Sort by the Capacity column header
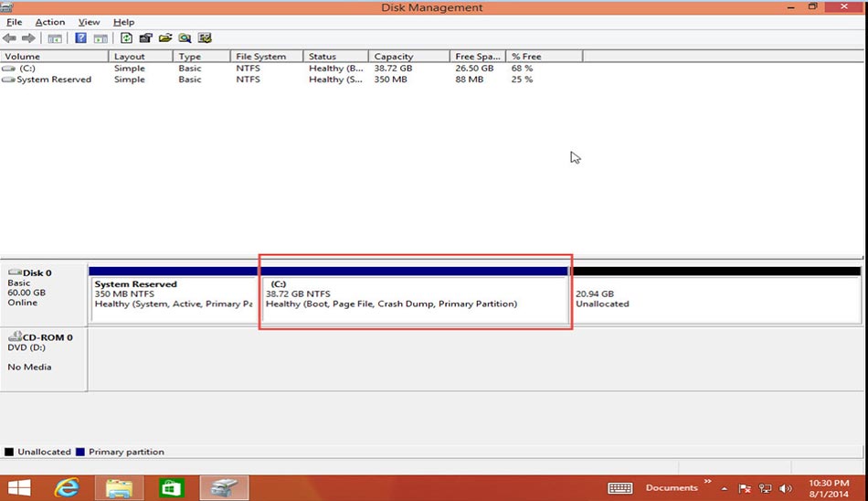Screen dimensions: 868x501 409,56
